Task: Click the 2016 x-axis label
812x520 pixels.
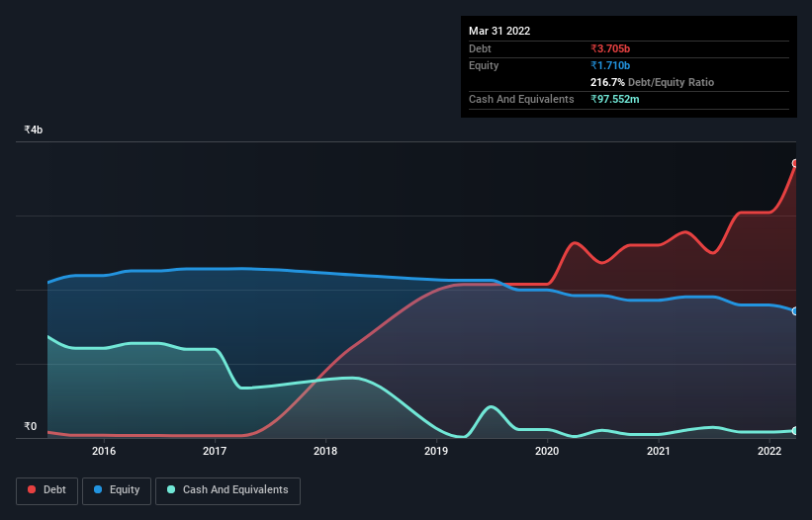Action: tap(104, 451)
